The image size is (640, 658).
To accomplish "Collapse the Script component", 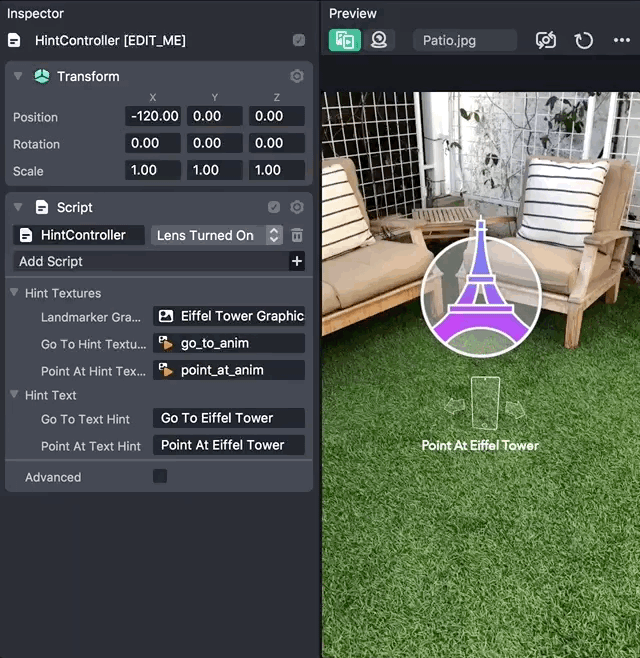I will (x=18, y=207).
